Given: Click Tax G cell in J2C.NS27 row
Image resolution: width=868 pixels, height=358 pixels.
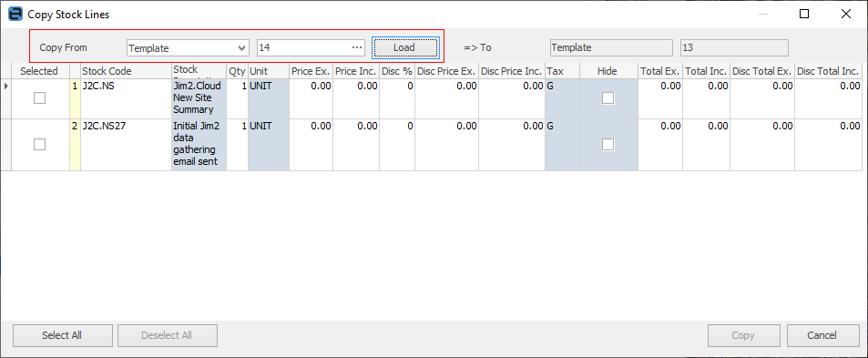Looking at the screenshot, I should tap(563, 145).
